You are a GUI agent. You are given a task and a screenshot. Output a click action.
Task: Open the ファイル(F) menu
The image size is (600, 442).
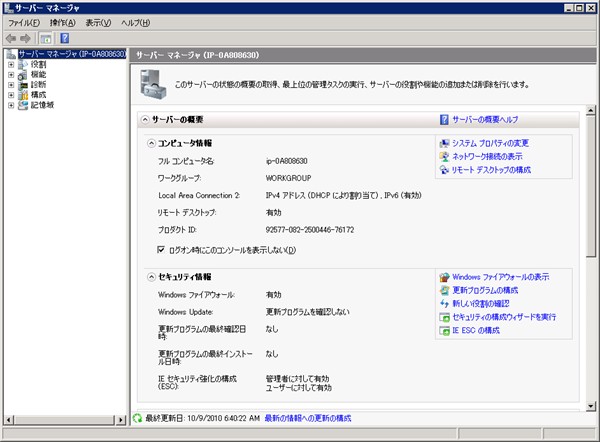[x=24, y=23]
